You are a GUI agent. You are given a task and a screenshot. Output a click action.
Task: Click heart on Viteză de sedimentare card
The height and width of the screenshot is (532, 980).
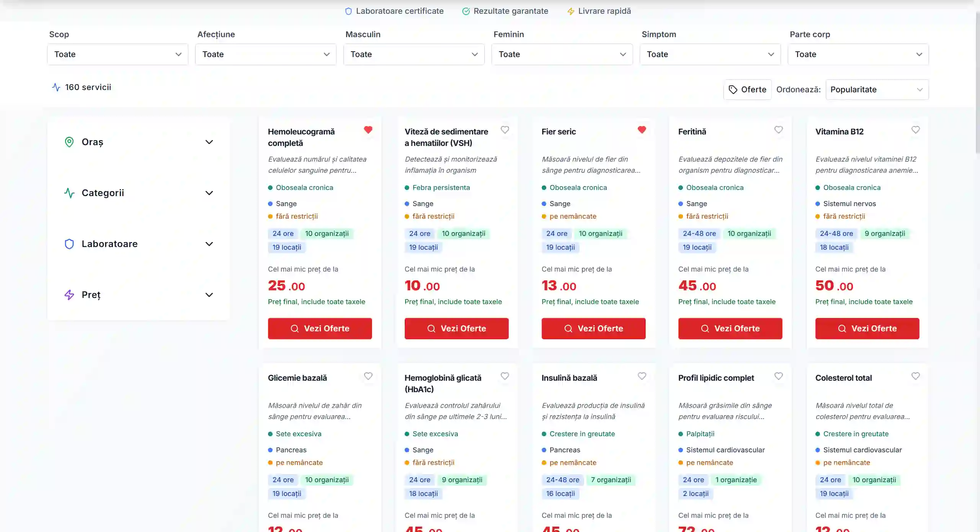pos(505,130)
